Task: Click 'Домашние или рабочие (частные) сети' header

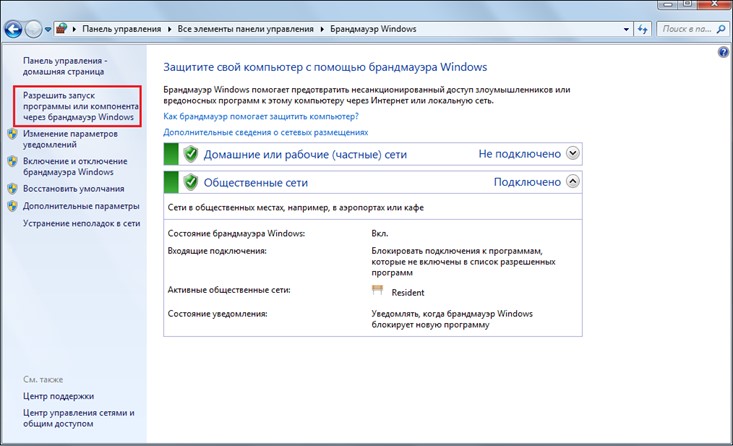Action: click(x=305, y=154)
